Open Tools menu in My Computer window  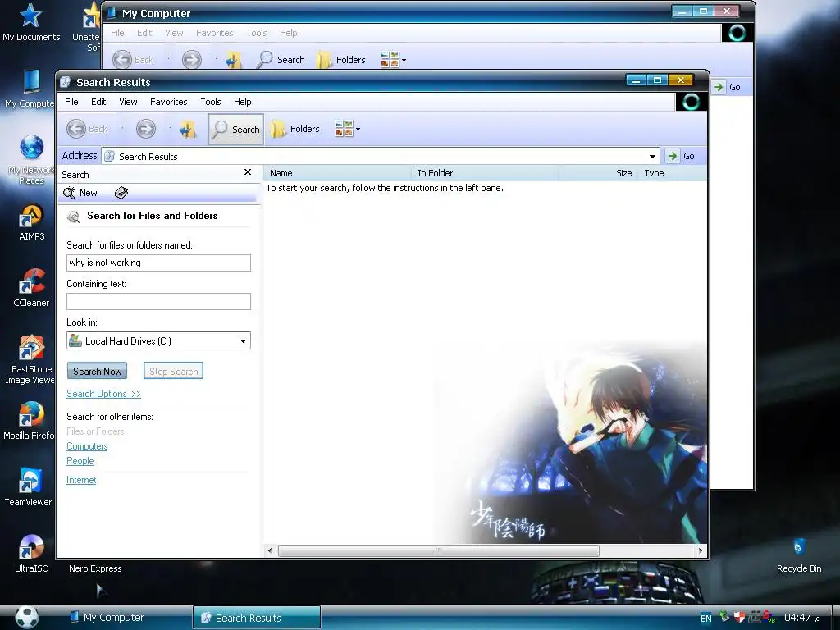click(257, 33)
